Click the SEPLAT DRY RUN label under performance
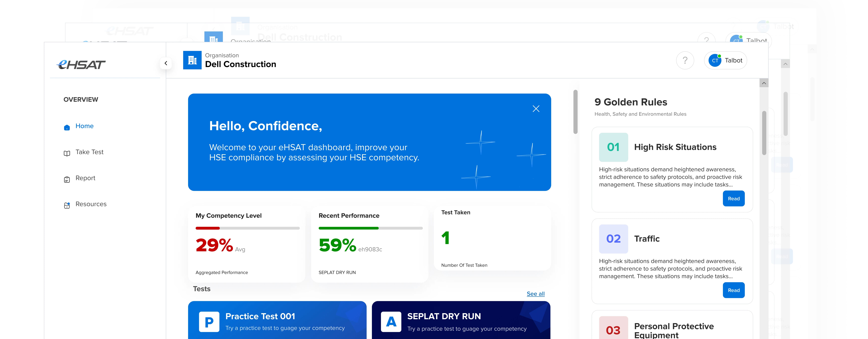 [x=337, y=273]
